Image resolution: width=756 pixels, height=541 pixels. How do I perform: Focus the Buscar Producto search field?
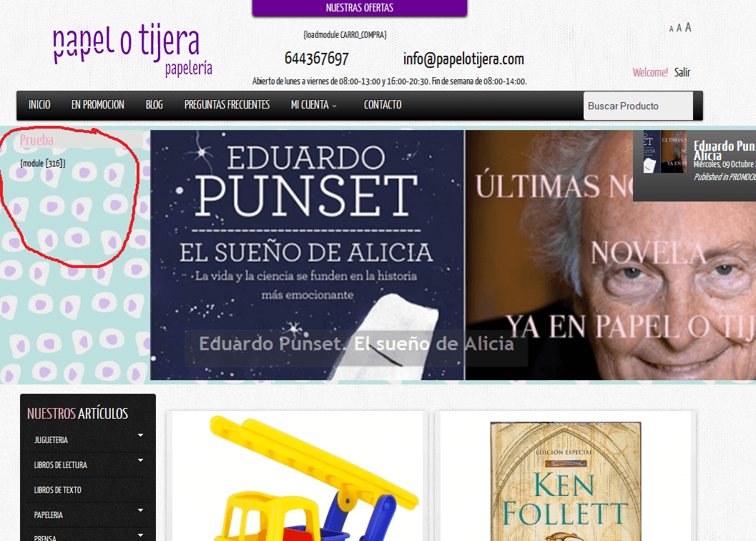(x=638, y=106)
